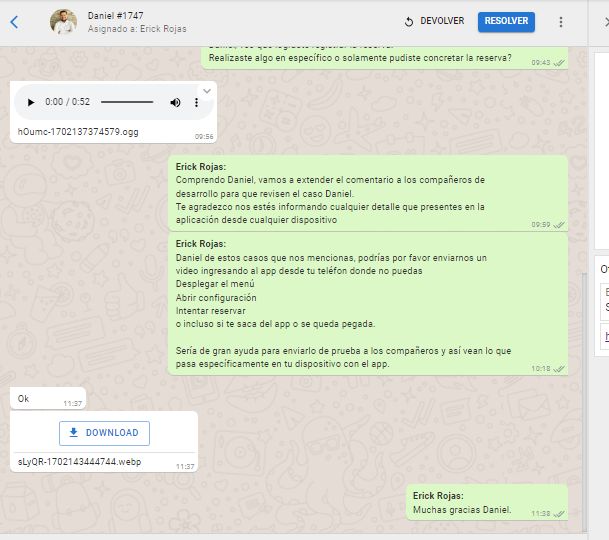609x540 pixels.
Task: Open the conversation three-dot options menu
Action: (560, 22)
